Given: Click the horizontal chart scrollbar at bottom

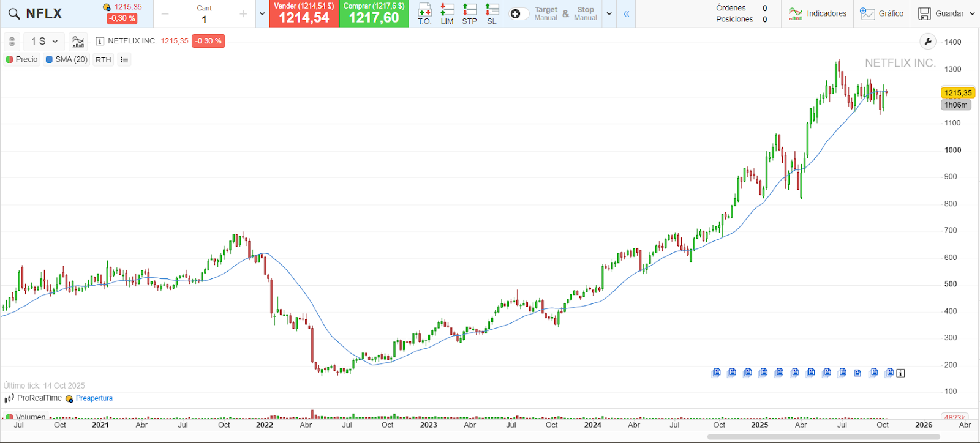Looking at the screenshot, I should click(x=823, y=437).
